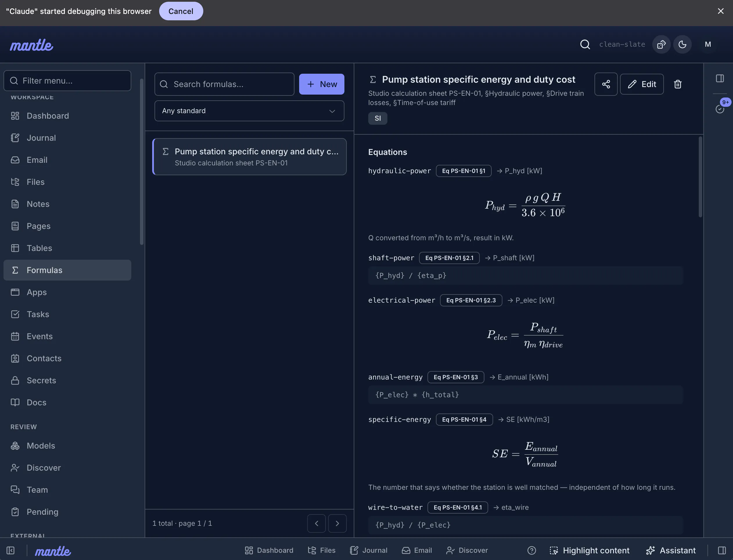Delete the formula with the trash icon
The image size is (733, 560).
[677, 84]
